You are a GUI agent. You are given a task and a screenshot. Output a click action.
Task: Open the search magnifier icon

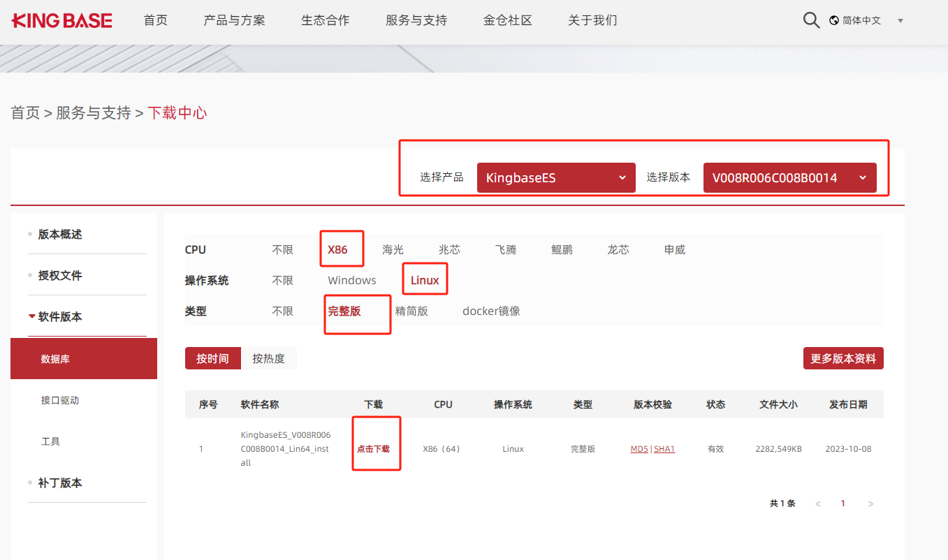pos(811,20)
